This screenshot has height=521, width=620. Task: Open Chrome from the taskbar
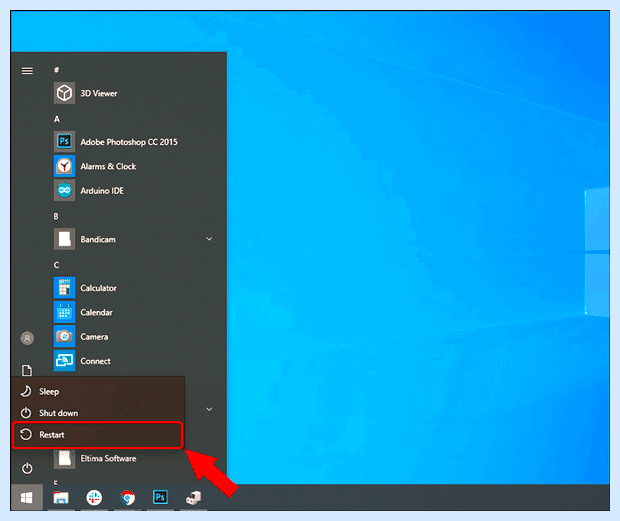[x=127, y=498]
